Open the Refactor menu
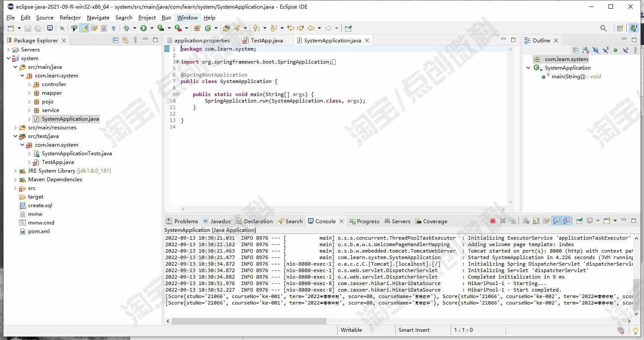This screenshot has height=340, width=644. [70, 17]
